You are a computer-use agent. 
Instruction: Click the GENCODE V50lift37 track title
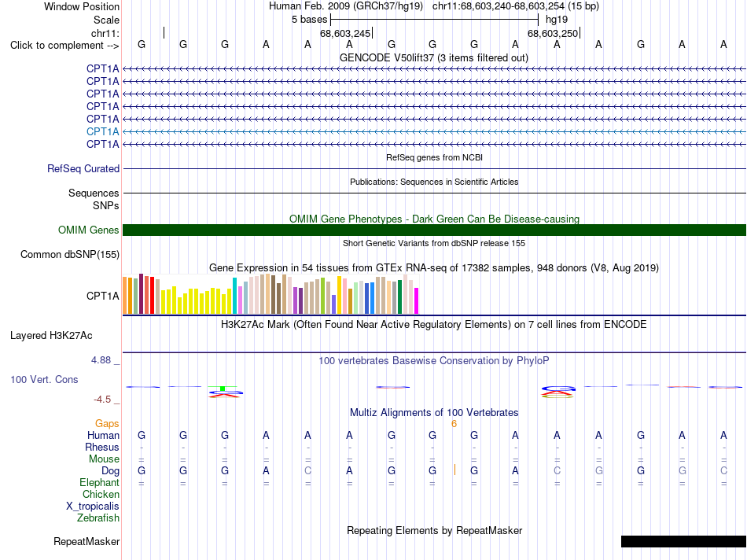point(434,58)
